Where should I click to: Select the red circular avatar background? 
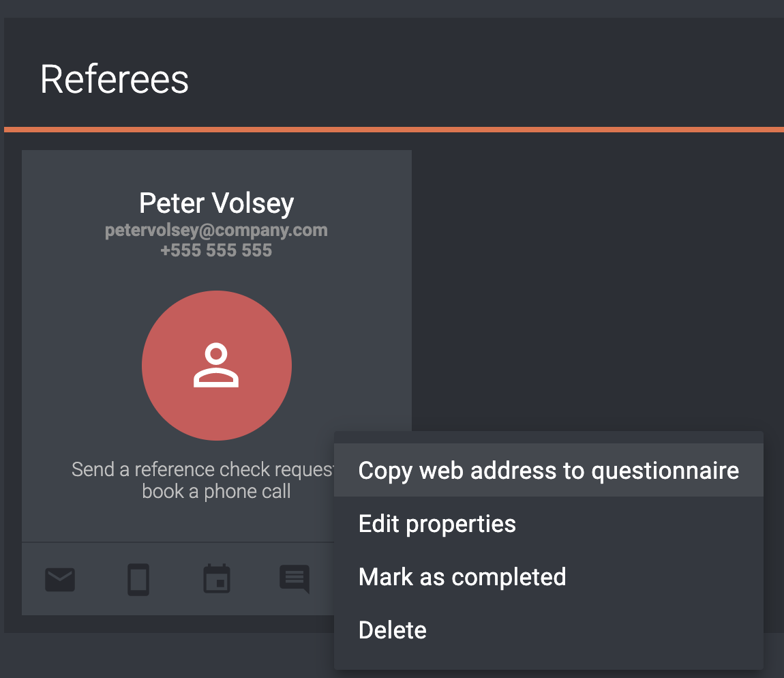(x=217, y=366)
